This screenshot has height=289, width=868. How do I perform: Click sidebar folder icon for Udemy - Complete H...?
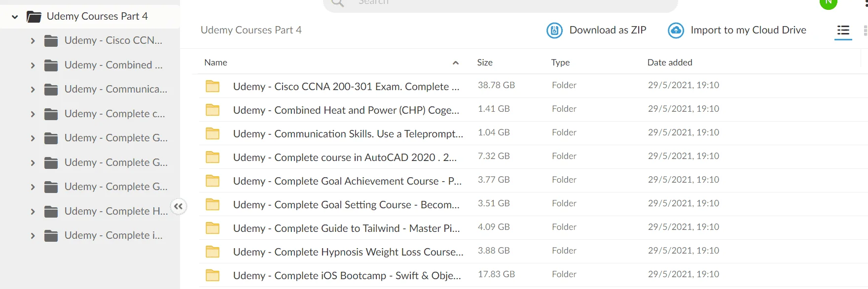(51, 211)
